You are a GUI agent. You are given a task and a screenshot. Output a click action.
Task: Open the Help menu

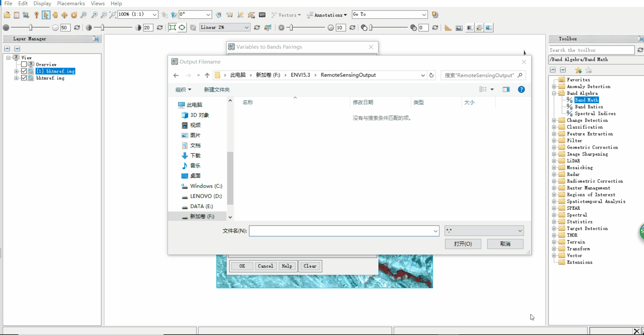(116, 3)
